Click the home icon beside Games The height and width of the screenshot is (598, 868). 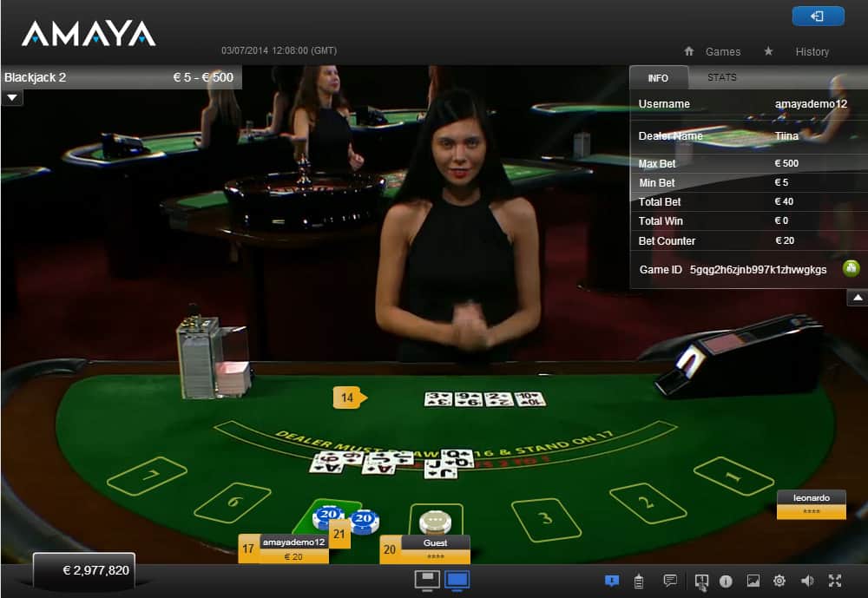click(688, 51)
